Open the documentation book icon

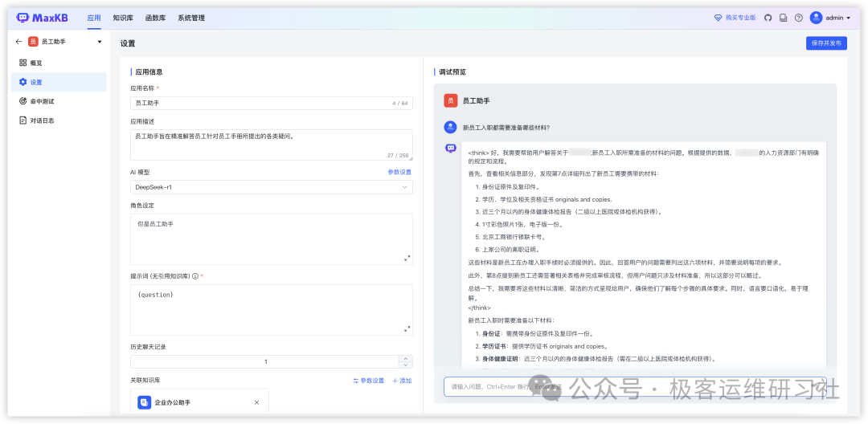[784, 18]
